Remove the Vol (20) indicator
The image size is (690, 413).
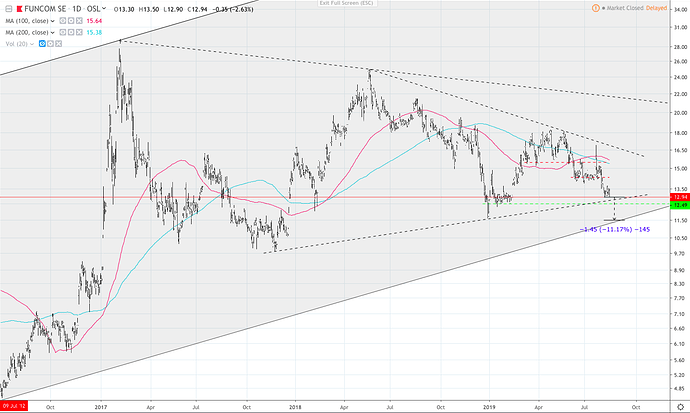coord(58,44)
